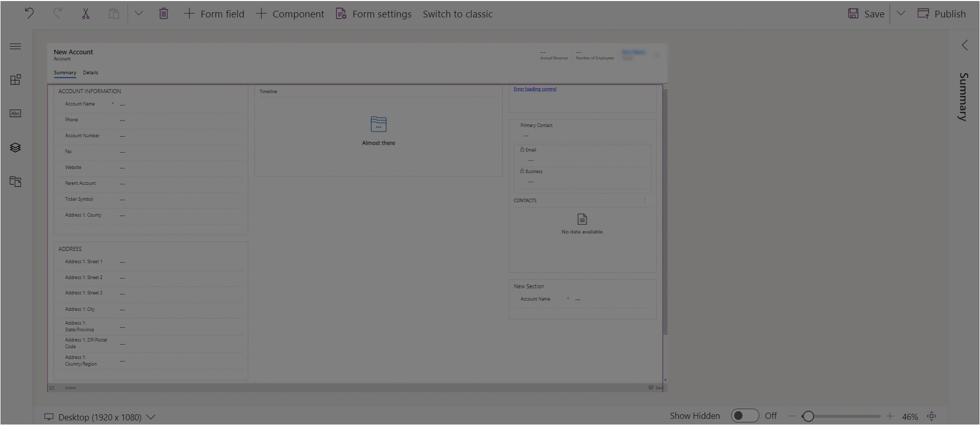Open the Table columns Abc icon
The height and width of the screenshot is (425, 980).
[15, 113]
